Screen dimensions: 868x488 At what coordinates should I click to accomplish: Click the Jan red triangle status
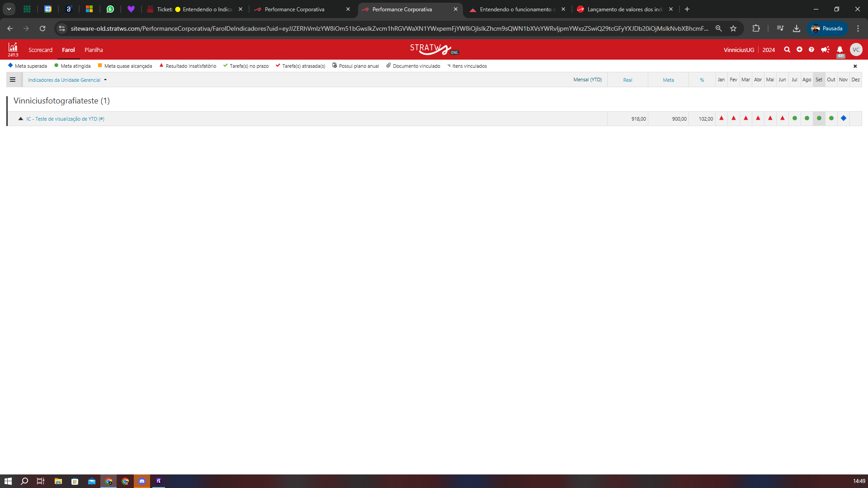pyautogui.click(x=722, y=118)
